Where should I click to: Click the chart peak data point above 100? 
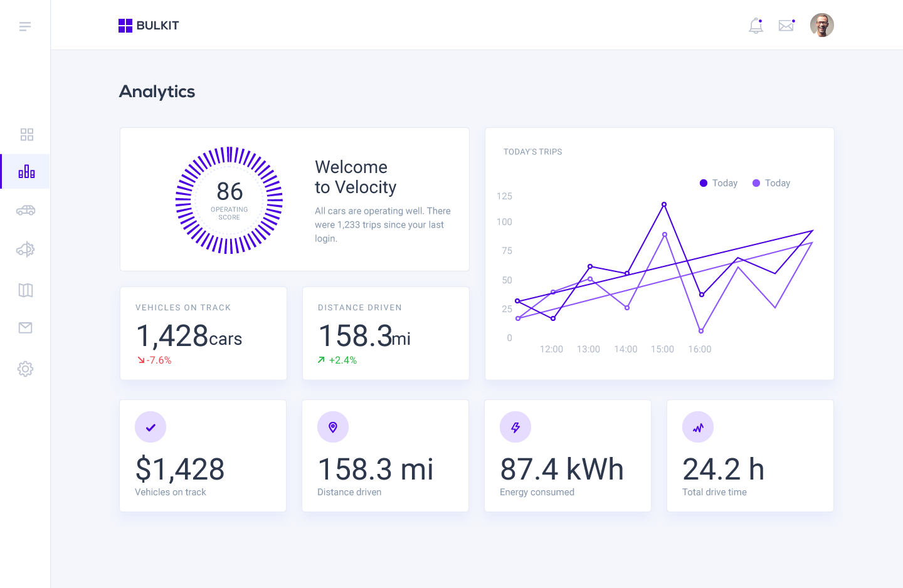[x=664, y=204]
